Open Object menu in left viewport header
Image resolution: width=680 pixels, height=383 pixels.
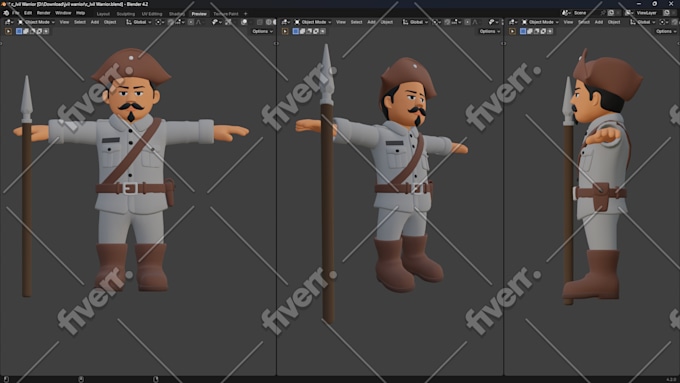[110, 22]
